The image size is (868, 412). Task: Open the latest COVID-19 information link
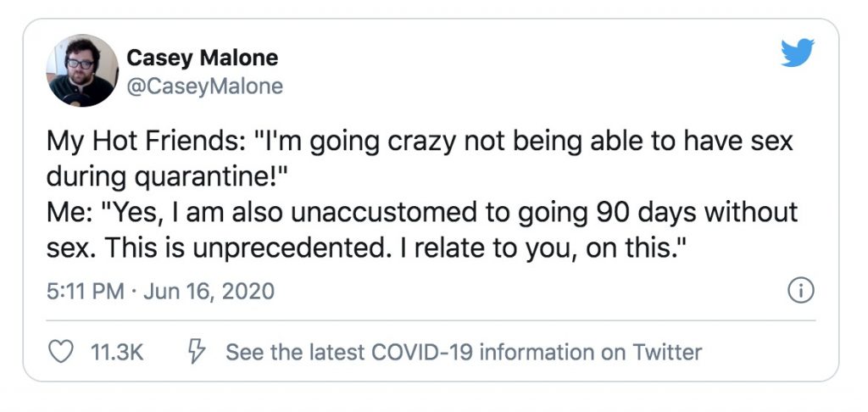coord(463,352)
